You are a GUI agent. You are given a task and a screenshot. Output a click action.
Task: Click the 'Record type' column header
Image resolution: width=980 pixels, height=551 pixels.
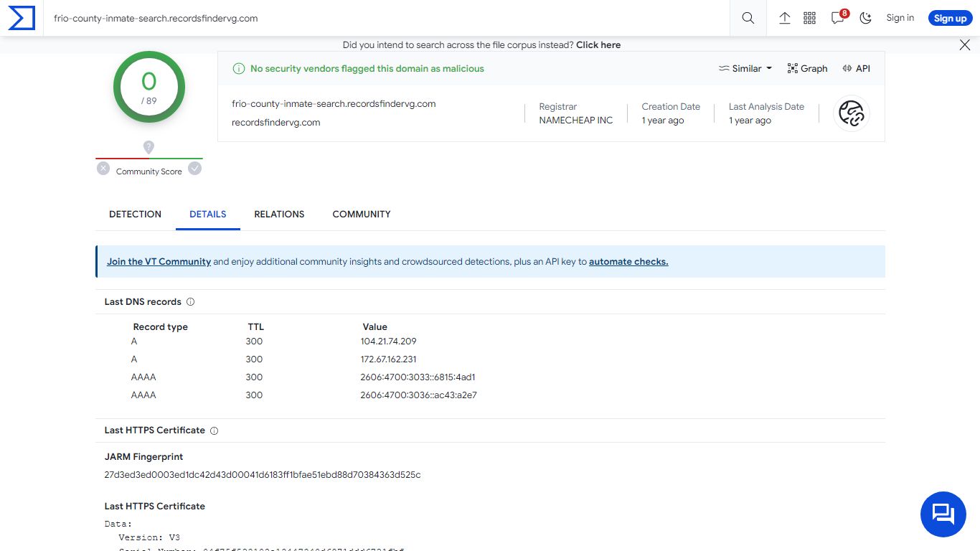(161, 327)
